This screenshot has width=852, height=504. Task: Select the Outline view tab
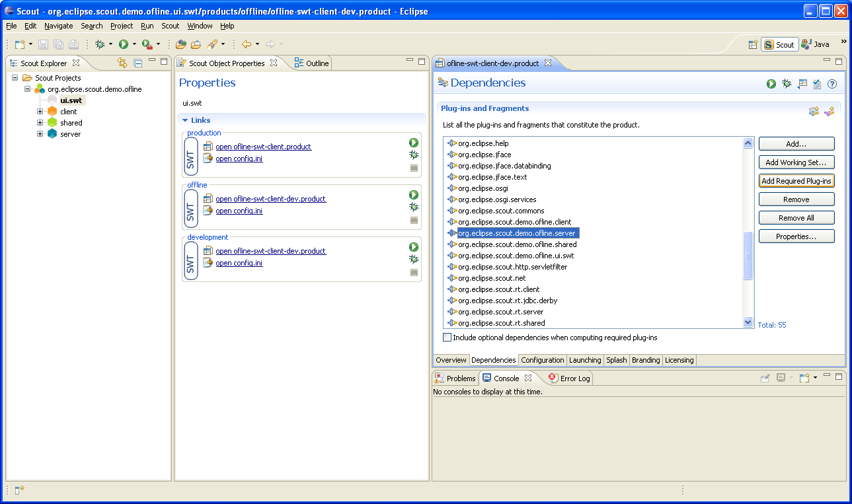click(311, 63)
